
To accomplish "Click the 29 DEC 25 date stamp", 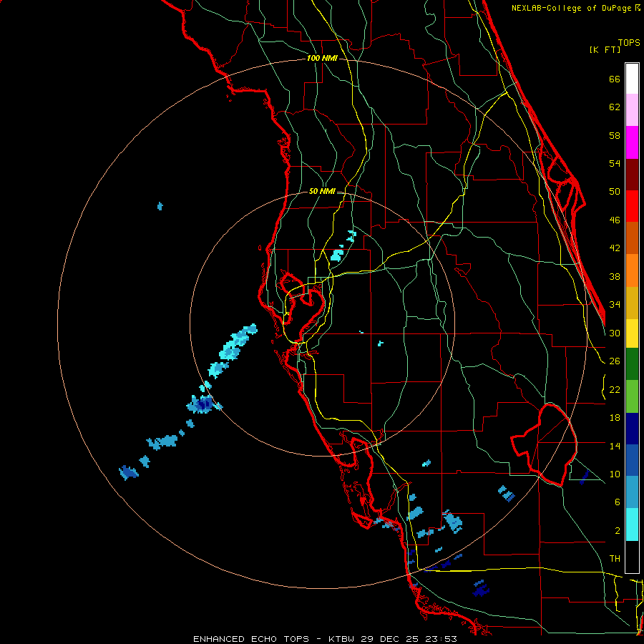I will pyautogui.click(x=390, y=639).
